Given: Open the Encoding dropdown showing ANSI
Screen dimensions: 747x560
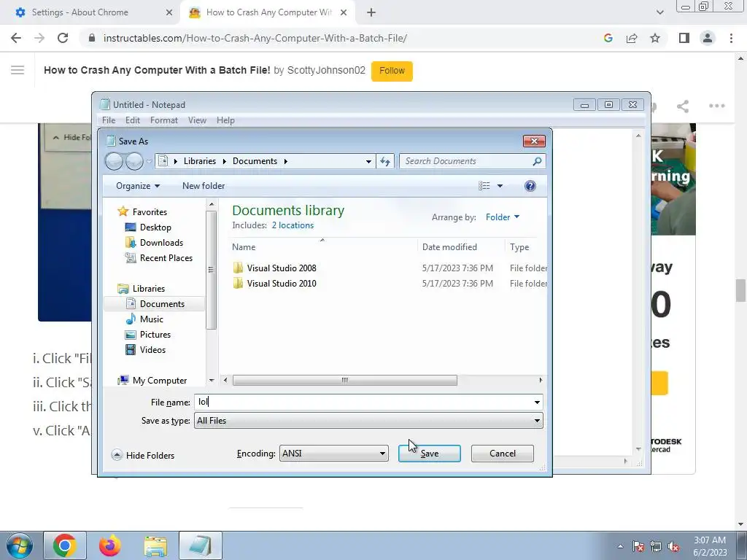Looking at the screenshot, I should tap(333, 454).
